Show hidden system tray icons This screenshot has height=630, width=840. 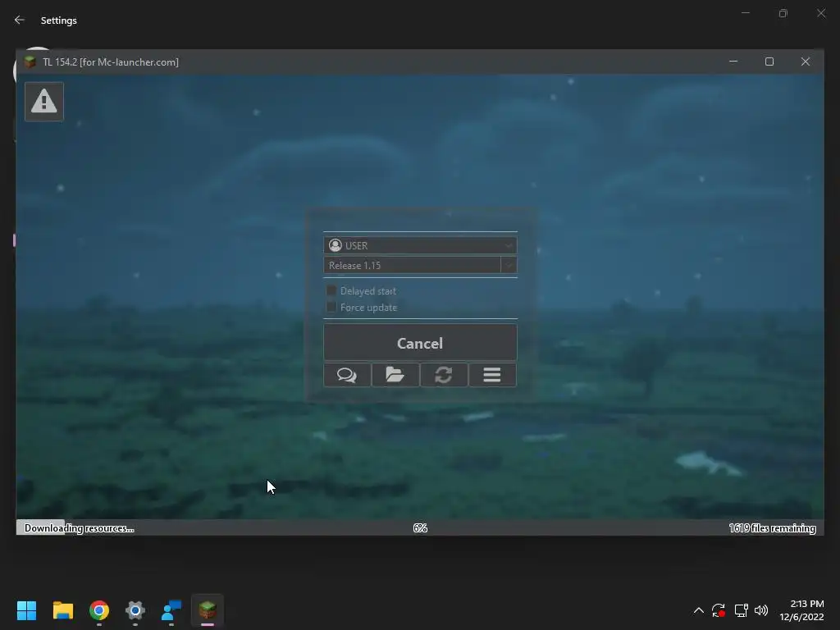699,610
